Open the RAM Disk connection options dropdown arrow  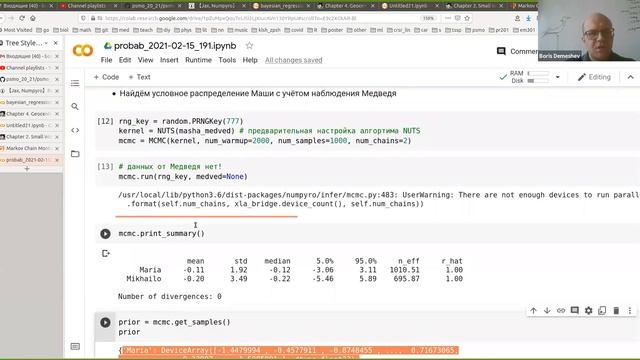pos(558,77)
